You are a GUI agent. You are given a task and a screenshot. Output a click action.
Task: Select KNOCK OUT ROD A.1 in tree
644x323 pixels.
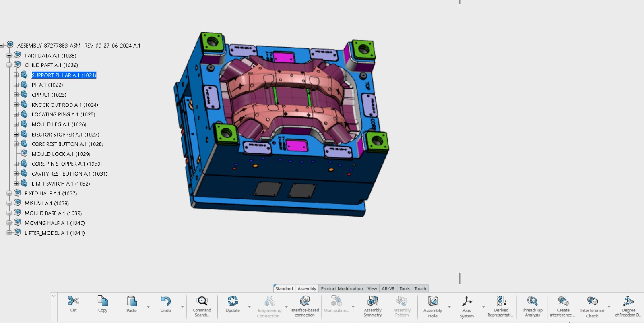pos(65,105)
